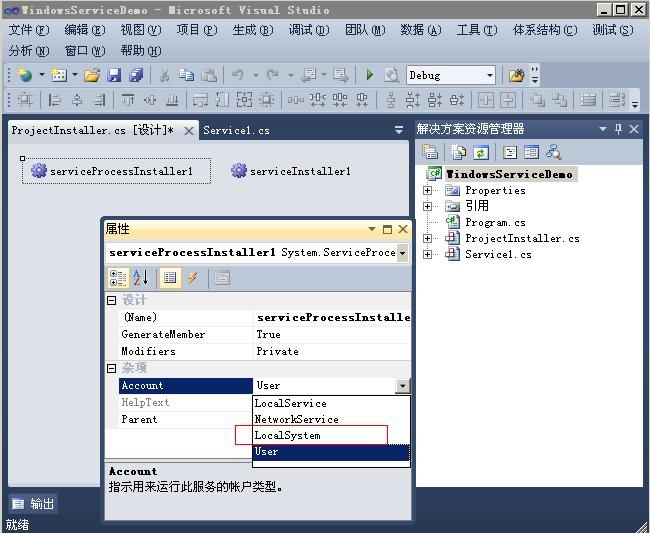Open the Debug solution configuration dropdown
Screen dimensions: 650x533
pyautogui.click(x=490, y=75)
